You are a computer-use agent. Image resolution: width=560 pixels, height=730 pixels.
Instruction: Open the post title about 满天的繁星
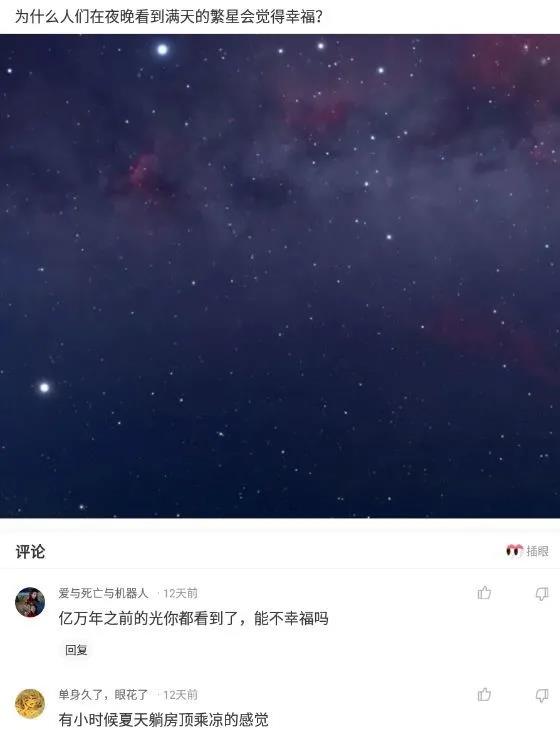[x=169, y=17]
